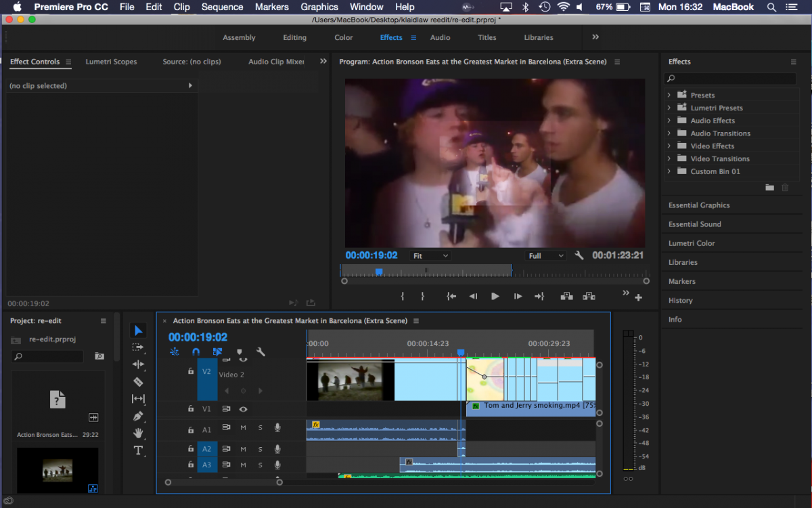Open the Fit zoom level dropdown

430,256
